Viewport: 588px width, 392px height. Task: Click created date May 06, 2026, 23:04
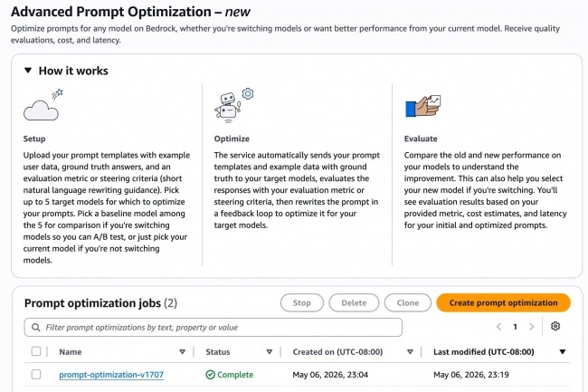click(x=330, y=375)
